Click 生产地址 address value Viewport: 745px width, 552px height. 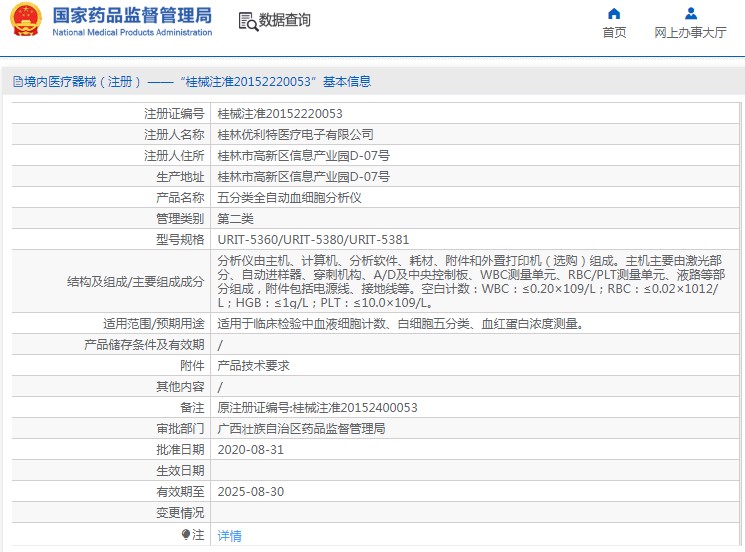click(303, 177)
